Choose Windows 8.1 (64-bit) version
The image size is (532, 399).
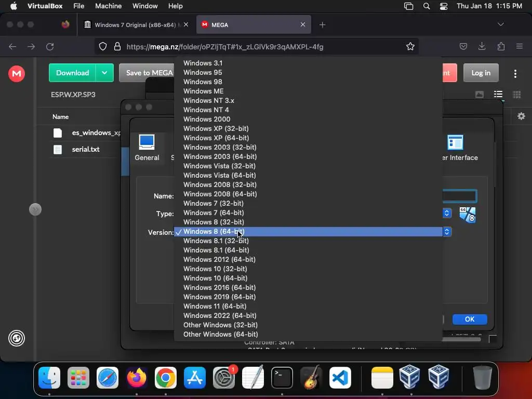pyautogui.click(x=308, y=250)
